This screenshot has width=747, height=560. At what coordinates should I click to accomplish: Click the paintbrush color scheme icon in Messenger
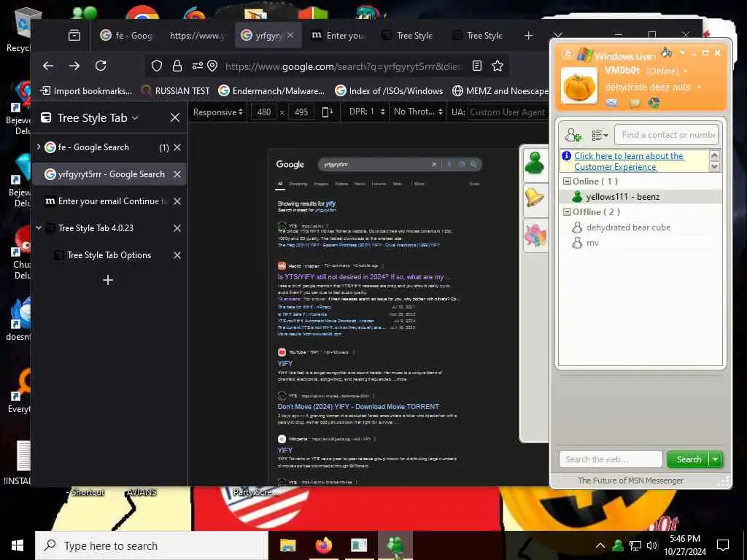pos(667,52)
